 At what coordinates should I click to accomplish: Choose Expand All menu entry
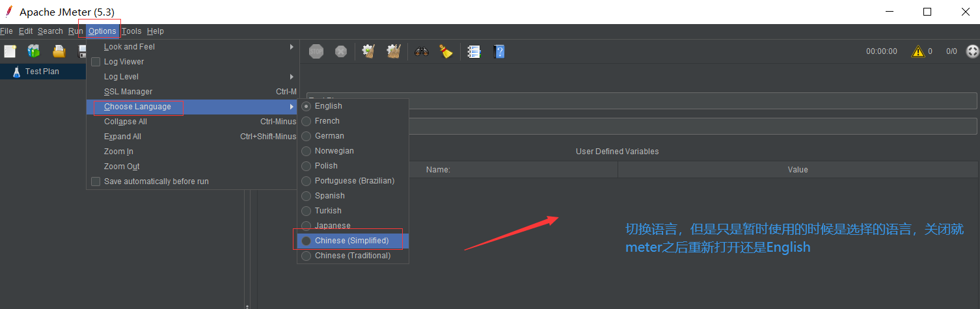pyautogui.click(x=192, y=137)
